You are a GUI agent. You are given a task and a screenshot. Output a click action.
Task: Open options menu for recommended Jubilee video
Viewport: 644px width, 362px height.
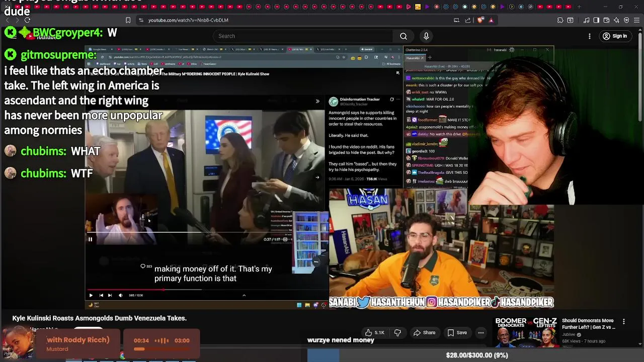point(624,321)
